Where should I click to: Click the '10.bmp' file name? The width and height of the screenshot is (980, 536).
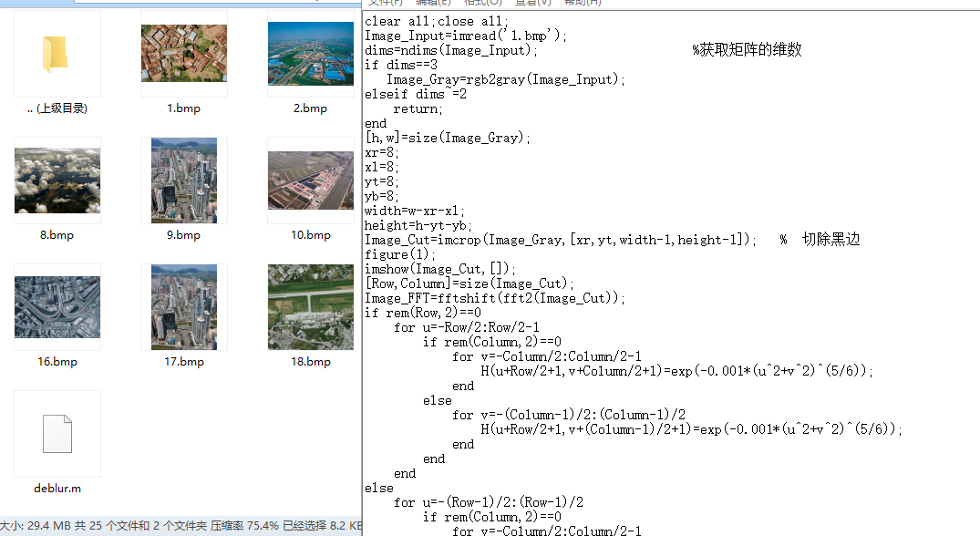[311, 235]
